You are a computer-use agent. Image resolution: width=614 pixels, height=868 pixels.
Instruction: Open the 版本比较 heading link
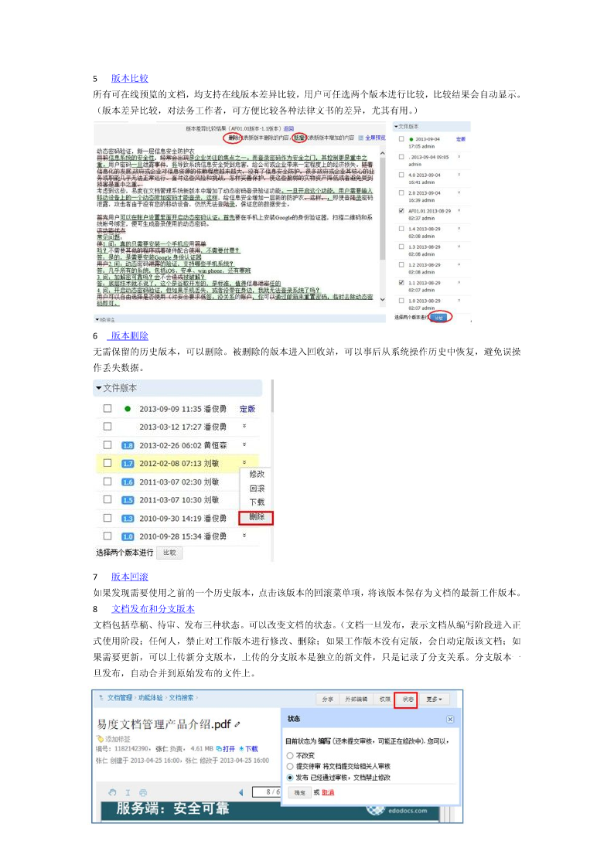tap(130, 78)
